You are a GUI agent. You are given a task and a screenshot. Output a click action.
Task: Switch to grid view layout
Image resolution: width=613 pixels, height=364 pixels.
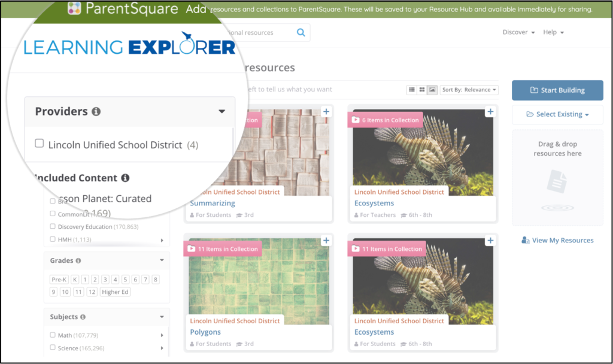click(422, 90)
